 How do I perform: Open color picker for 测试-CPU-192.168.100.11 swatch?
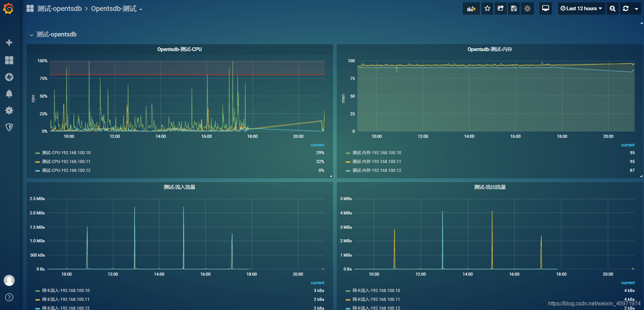point(38,162)
